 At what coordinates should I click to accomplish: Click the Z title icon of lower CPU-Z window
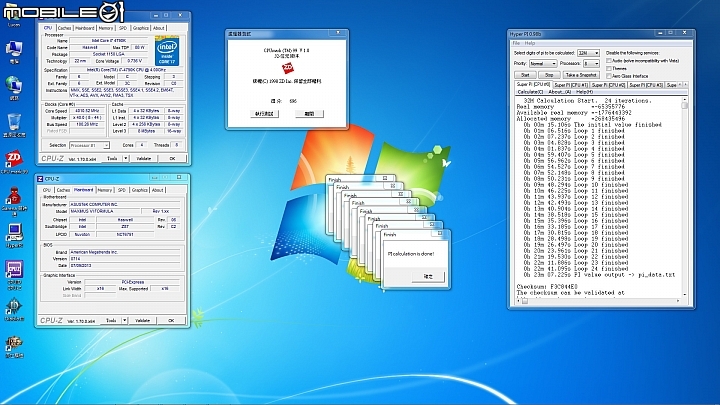click(40, 179)
